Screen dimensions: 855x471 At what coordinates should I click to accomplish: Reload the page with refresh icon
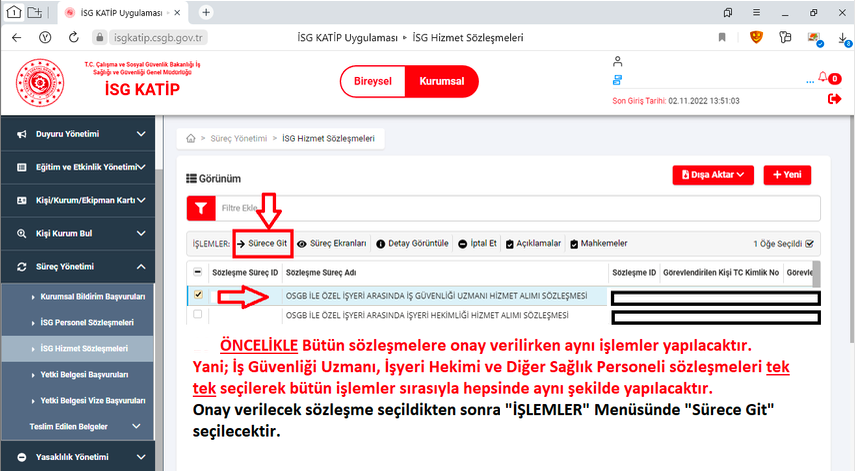(75, 38)
